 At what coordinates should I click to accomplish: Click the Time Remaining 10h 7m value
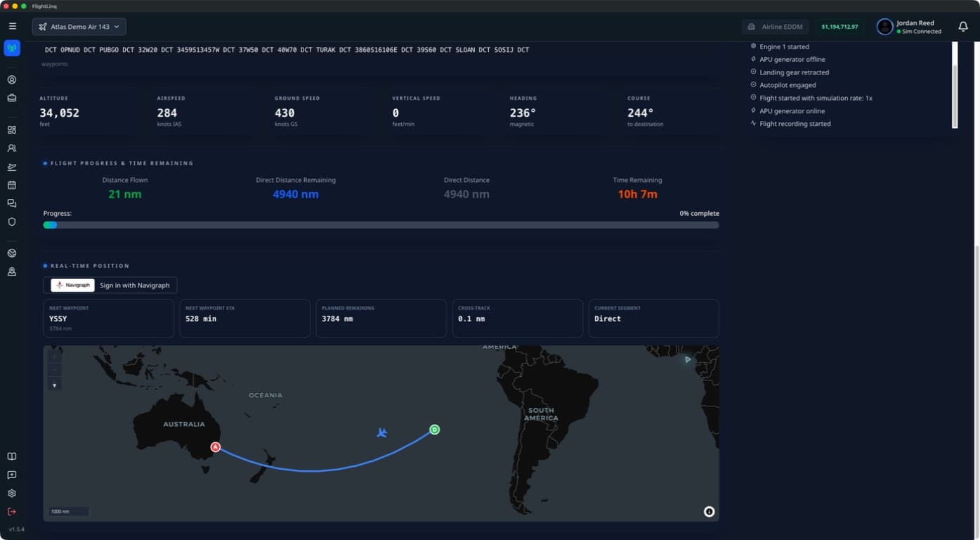point(637,194)
